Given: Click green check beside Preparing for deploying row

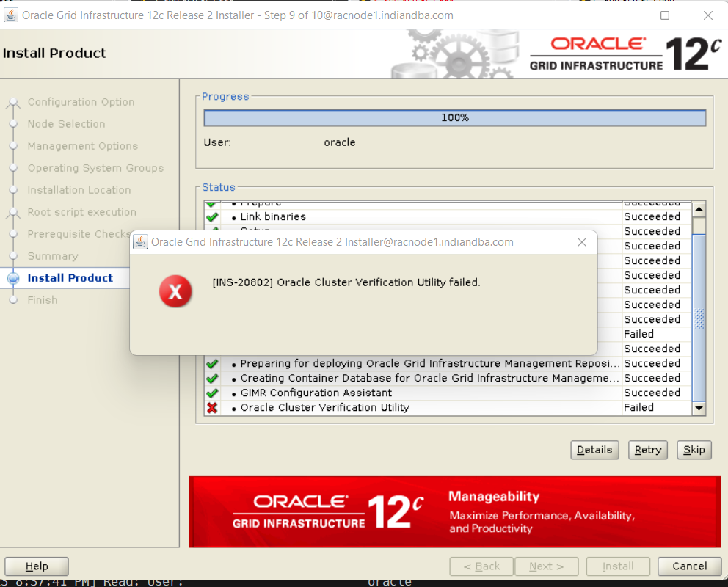Looking at the screenshot, I should pos(212,363).
